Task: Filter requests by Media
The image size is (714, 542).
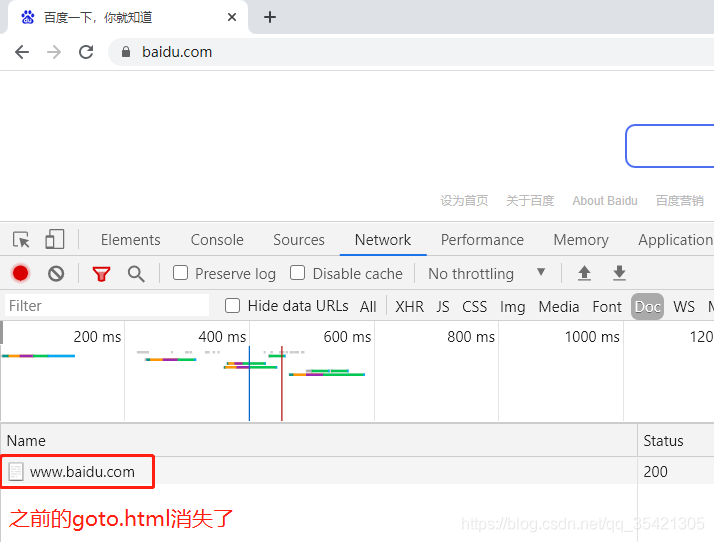Action: pos(559,307)
